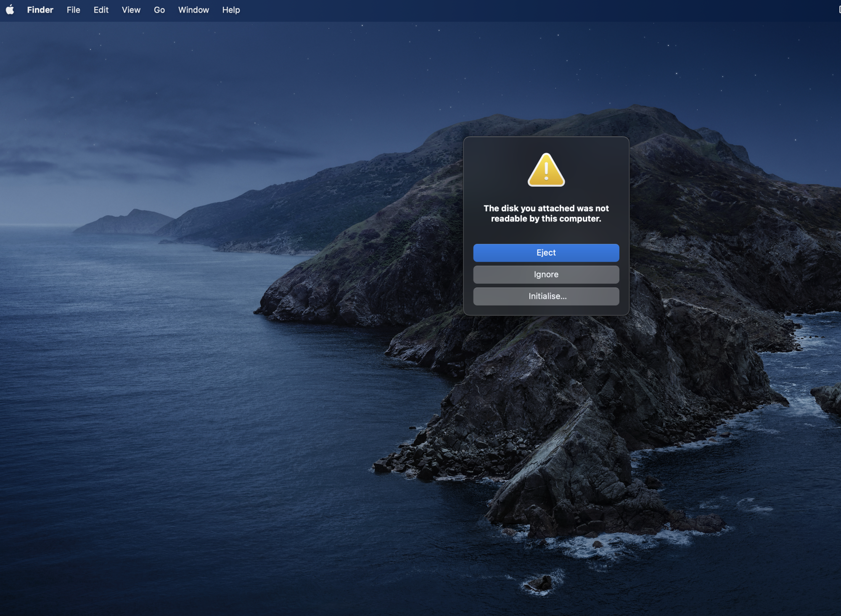
Task: Click the yellow warning triangle icon
Action: pos(546,170)
